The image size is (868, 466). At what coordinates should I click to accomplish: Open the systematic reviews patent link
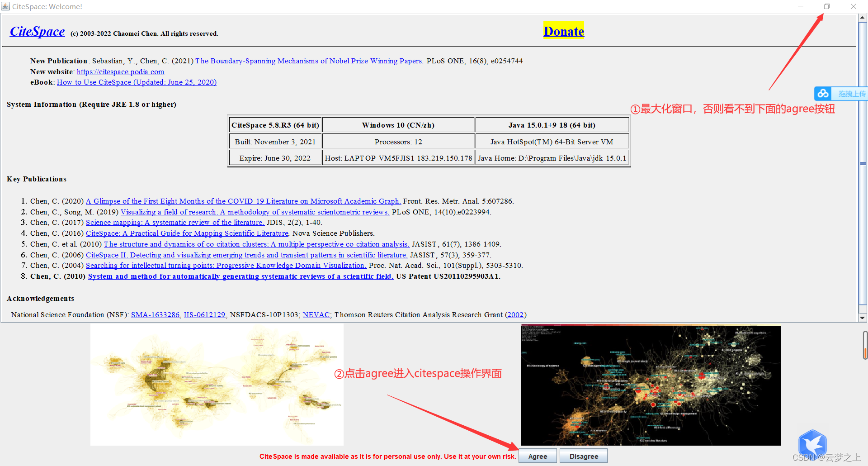(x=241, y=276)
